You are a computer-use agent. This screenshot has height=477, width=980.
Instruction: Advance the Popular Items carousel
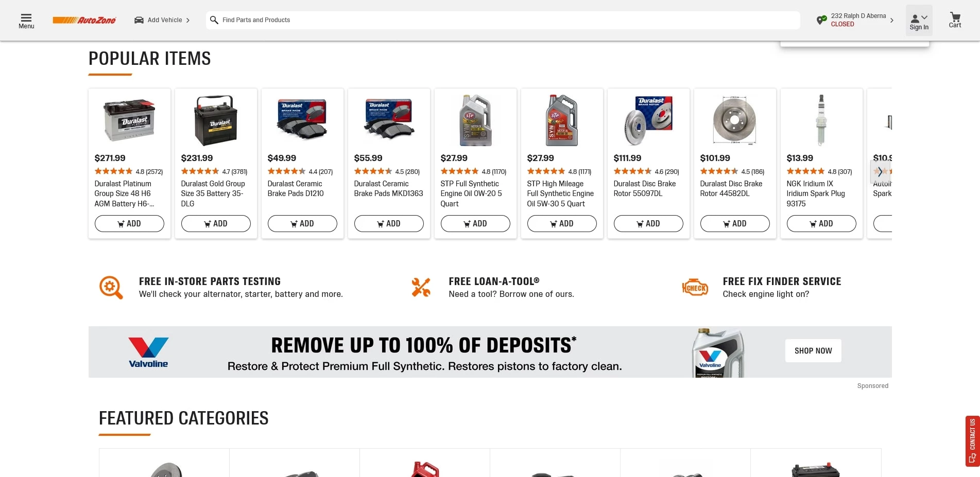click(x=881, y=172)
